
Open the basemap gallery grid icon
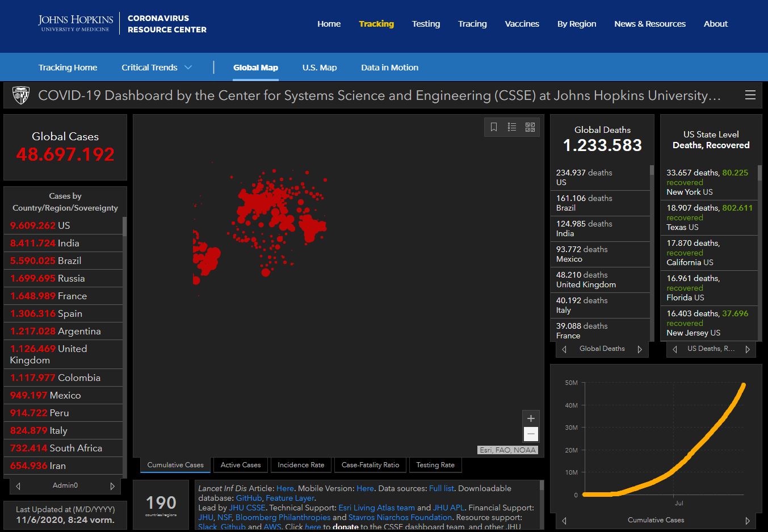click(530, 127)
